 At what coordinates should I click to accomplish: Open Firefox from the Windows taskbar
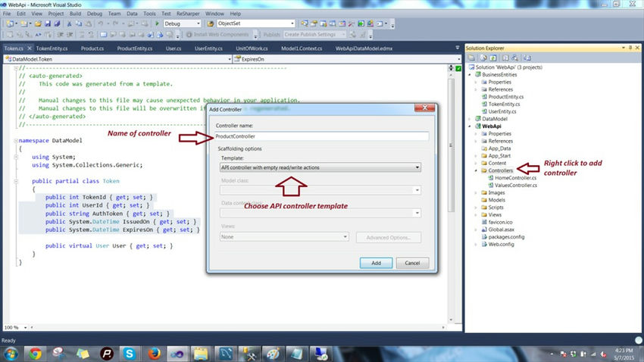click(154, 354)
